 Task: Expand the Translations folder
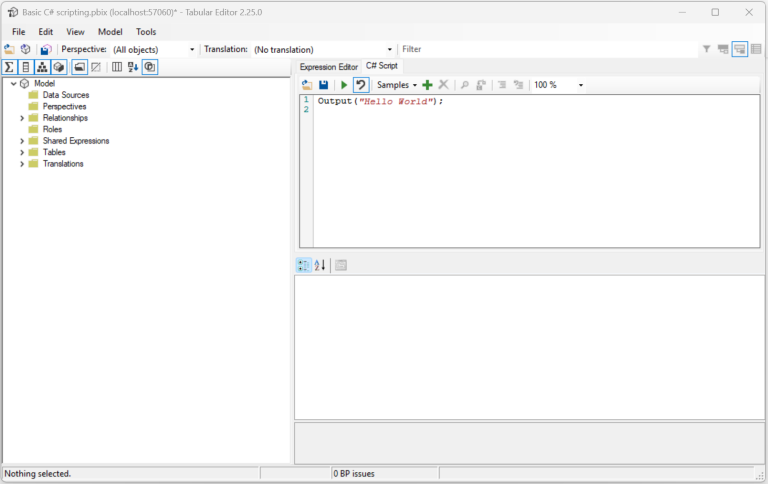[x=22, y=164]
